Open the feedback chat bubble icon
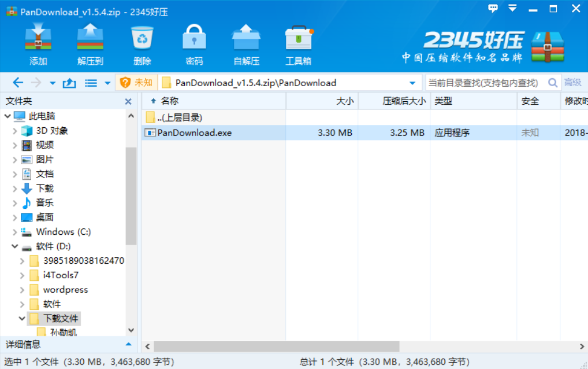Screen dimensions: 588x369 [x=493, y=8]
